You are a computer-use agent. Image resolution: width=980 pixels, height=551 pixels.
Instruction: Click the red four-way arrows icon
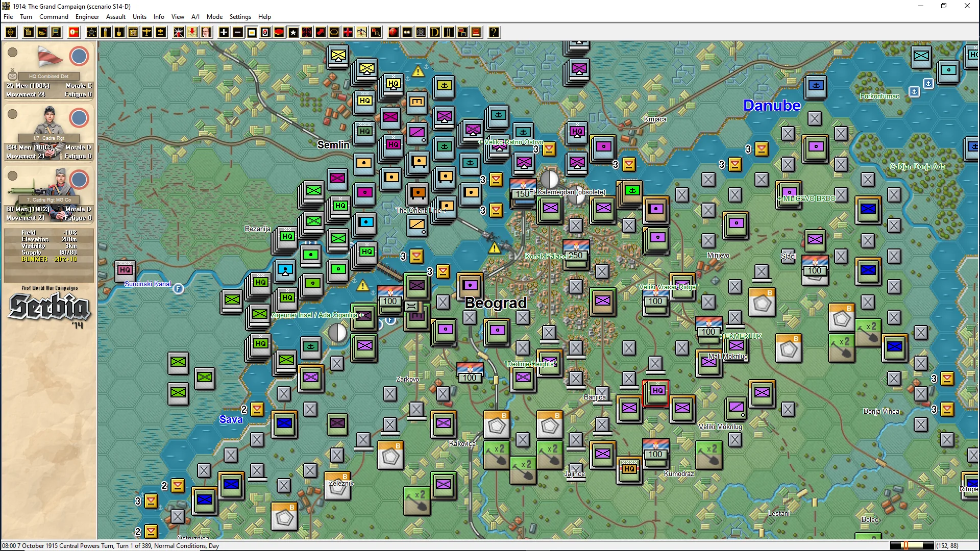(348, 33)
